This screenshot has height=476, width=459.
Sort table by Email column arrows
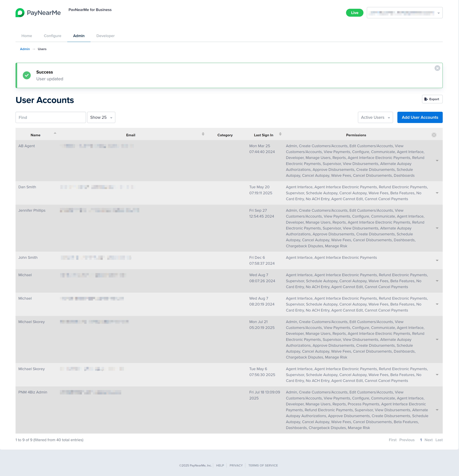point(203,134)
